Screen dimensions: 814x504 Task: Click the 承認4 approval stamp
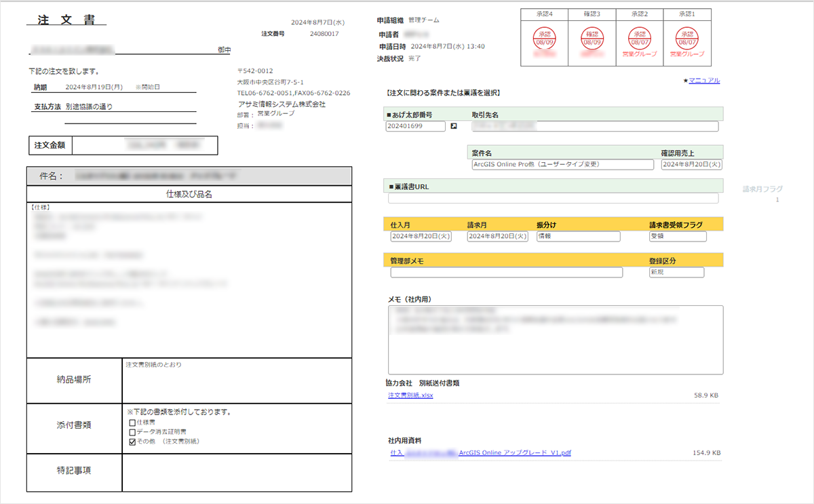544,37
